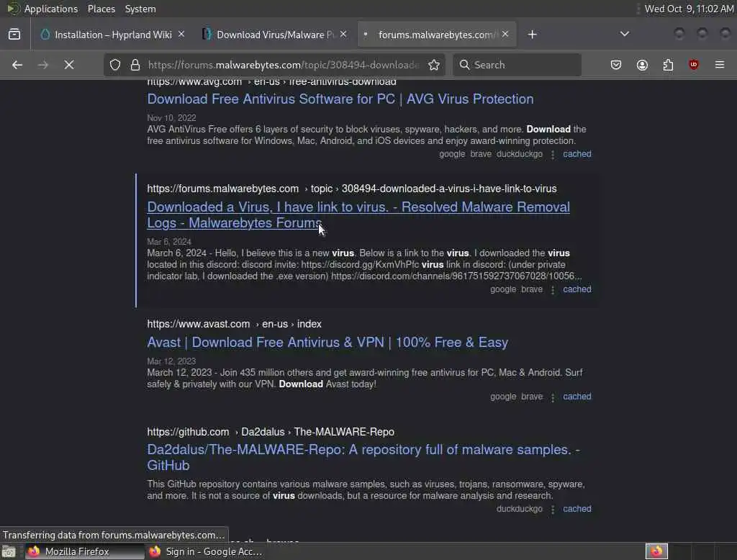Open Avast Download Free Antivirus result

327,343
